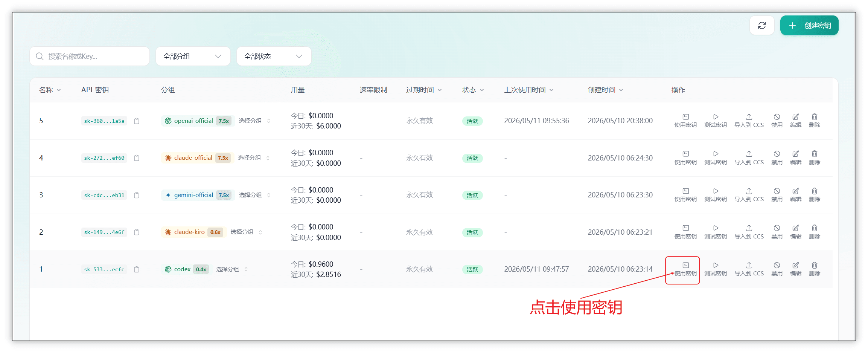This screenshot has width=868, height=353.
Task: Open 选择分组 for gemini-official row
Action: [255, 195]
